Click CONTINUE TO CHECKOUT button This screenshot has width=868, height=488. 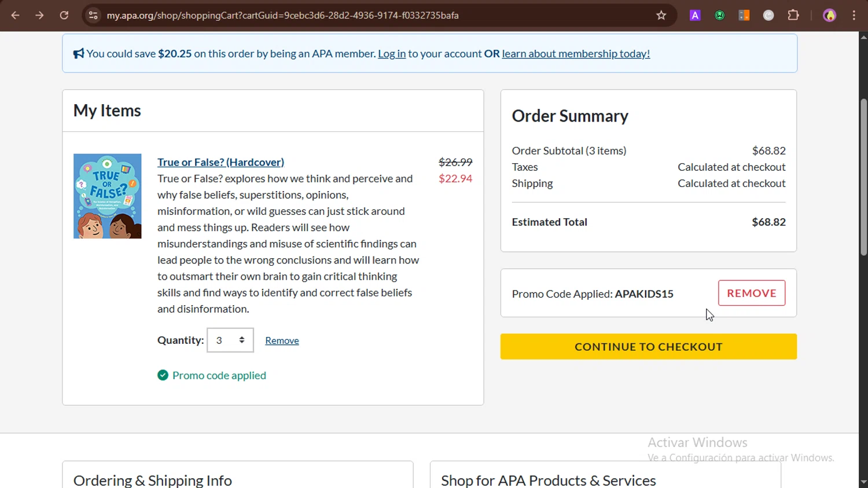pos(649,347)
